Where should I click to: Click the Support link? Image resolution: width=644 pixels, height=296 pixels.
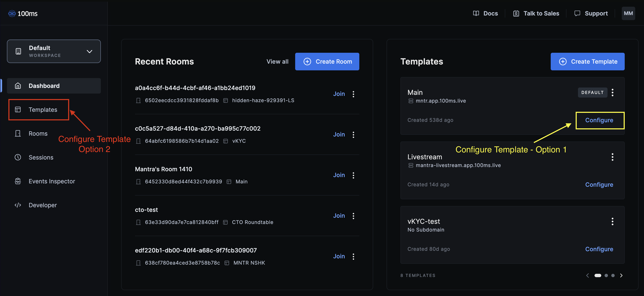(591, 13)
